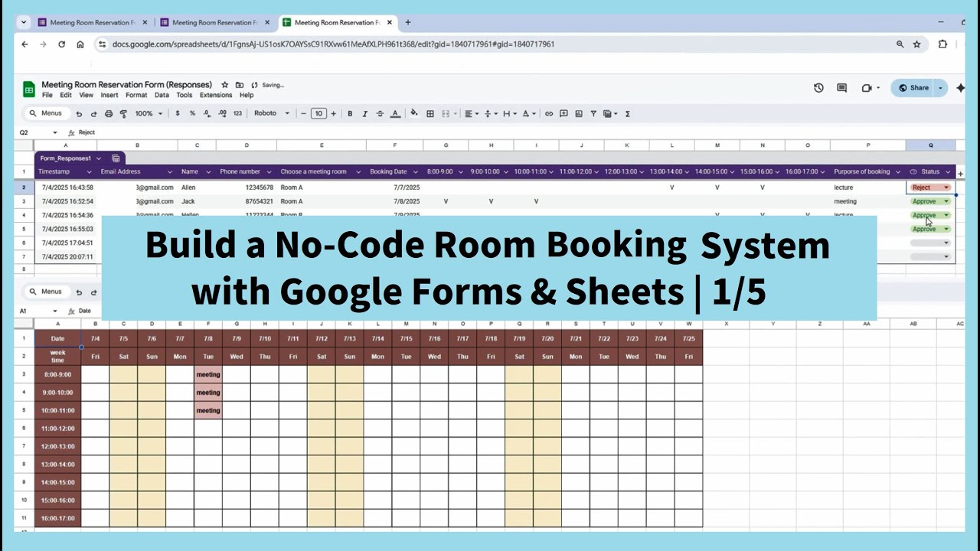
Task: Open the Insert menu
Action: (x=109, y=96)
